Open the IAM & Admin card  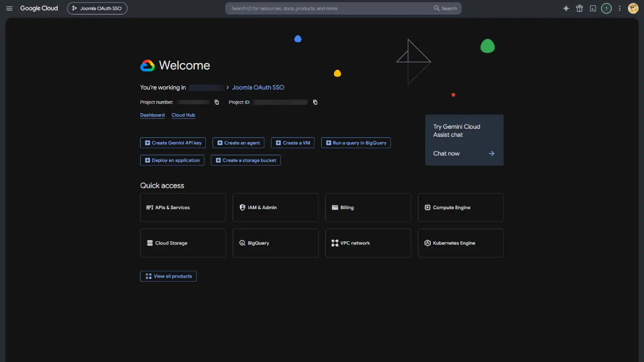coord(275,207)
